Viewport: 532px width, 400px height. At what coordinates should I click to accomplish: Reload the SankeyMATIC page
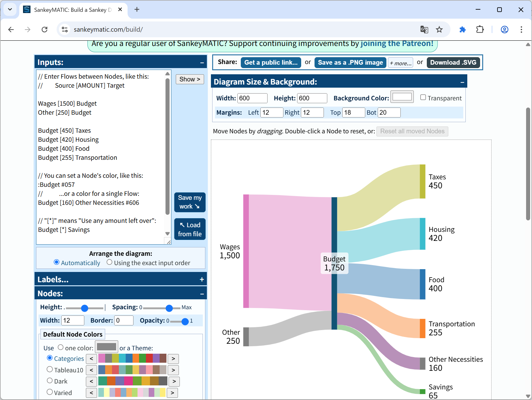(x=44, y=30)
